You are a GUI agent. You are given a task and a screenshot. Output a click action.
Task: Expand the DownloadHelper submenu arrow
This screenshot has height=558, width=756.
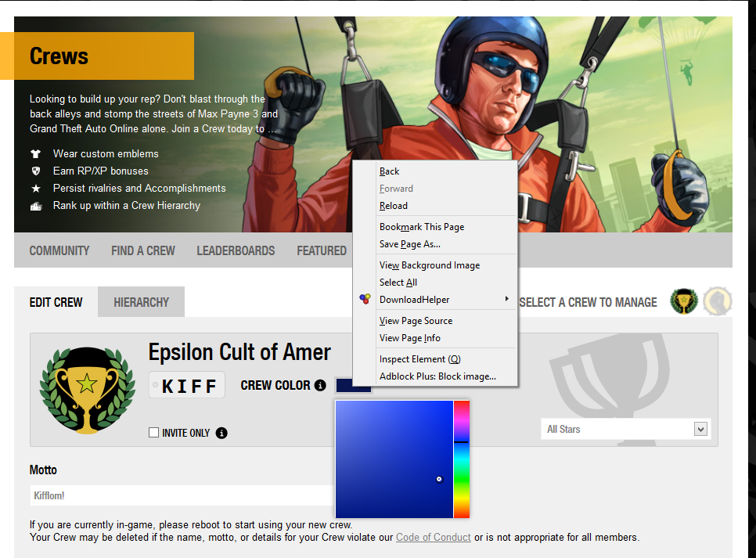(x=507, y=299)
